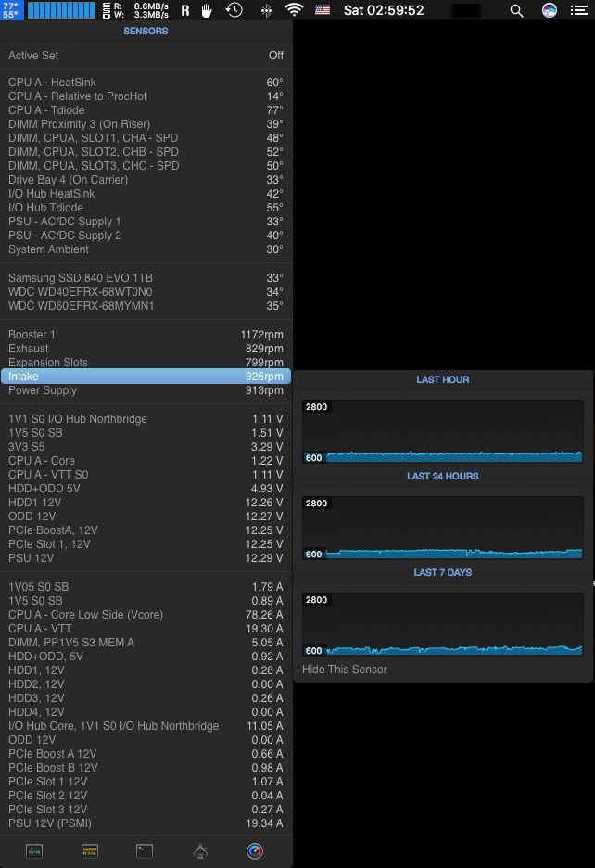Open Activity Monitor from the panel footer
Image resolution: width=595 pixels, height=868 pixels.
[x=34, y=850]
